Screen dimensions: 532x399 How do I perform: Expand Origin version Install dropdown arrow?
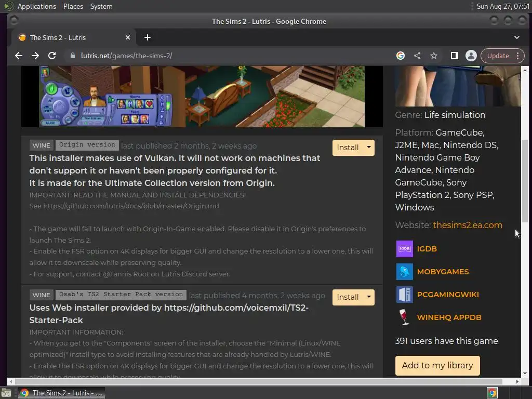369,148
